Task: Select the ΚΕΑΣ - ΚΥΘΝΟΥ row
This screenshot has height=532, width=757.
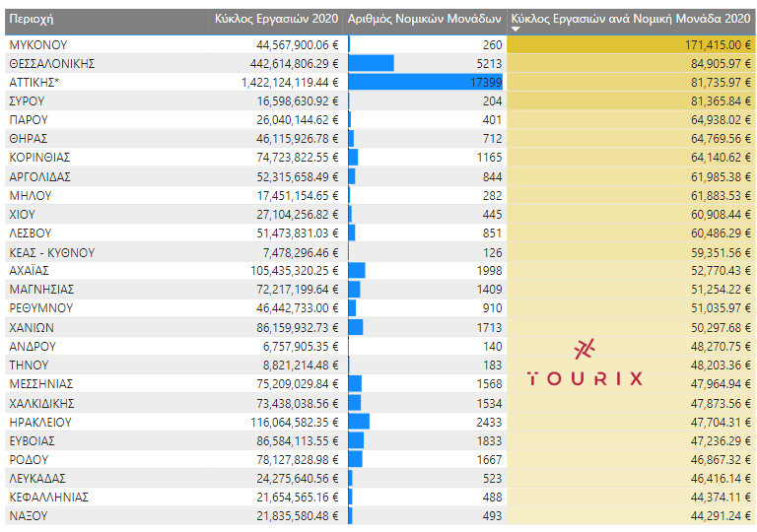Action: click(51, 252)
